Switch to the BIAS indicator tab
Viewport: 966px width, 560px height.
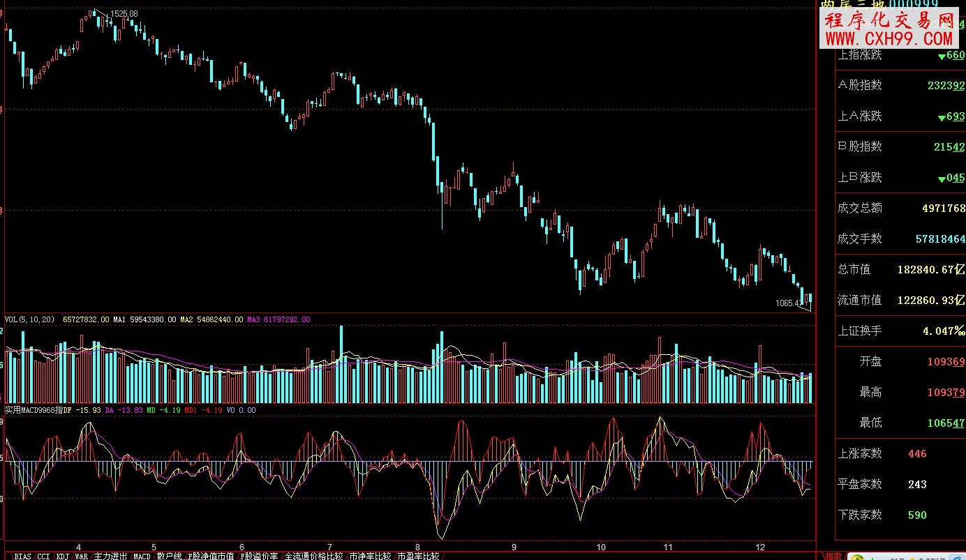22,556
